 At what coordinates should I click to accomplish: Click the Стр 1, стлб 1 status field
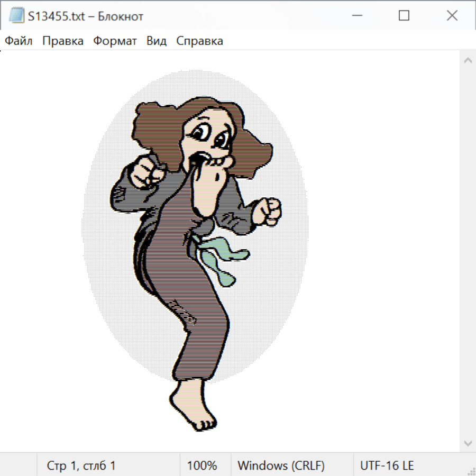(81, 465)
